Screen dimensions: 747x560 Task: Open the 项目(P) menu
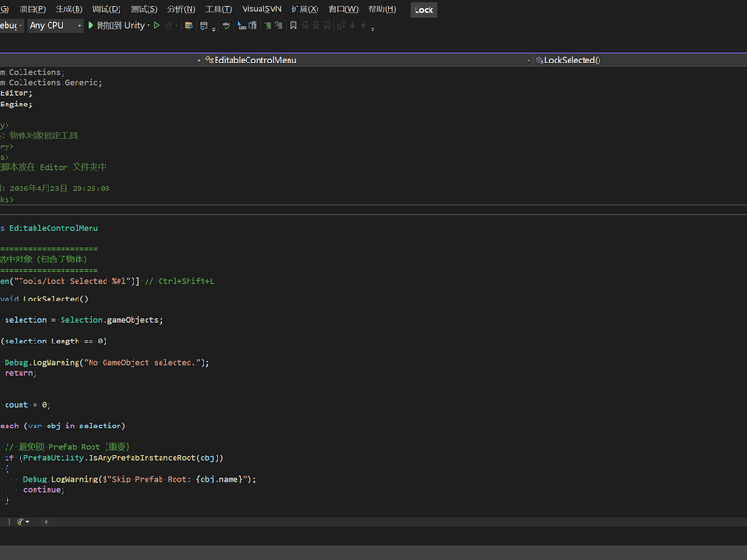(33, 9)
